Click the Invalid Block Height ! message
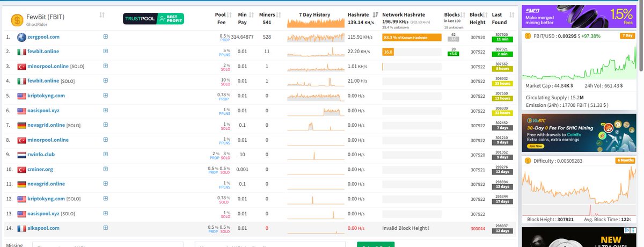 405,228
